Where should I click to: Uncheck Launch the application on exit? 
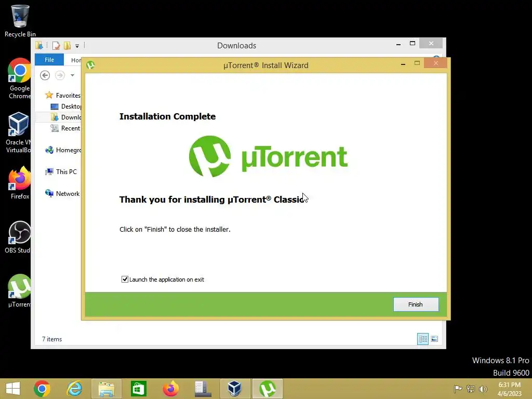125,279
